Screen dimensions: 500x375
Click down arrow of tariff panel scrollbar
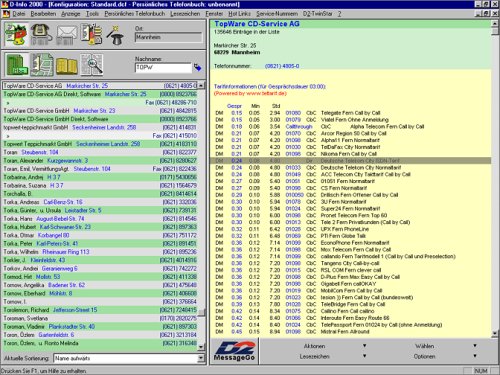pos(495,334)
